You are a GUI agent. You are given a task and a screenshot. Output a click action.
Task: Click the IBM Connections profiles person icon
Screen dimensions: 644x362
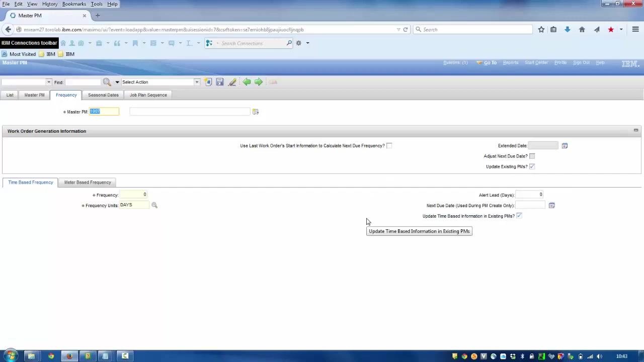coord(72,43)
